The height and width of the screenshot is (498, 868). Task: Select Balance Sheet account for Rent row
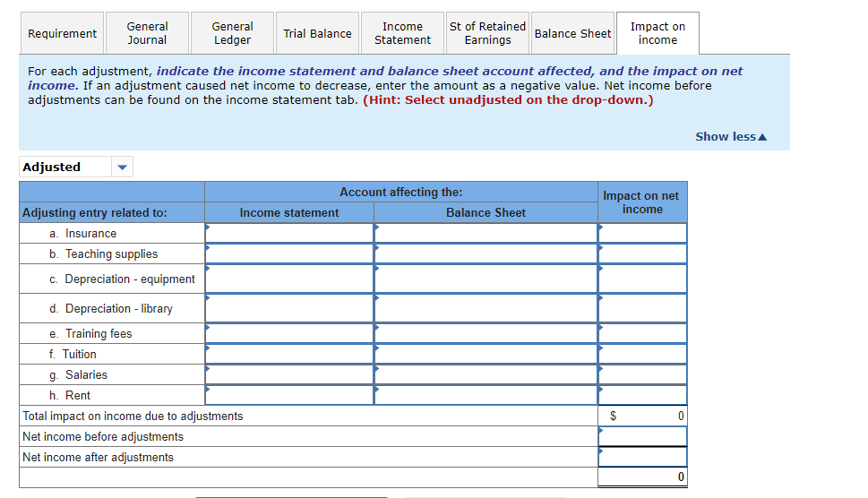tap(486, 395)
